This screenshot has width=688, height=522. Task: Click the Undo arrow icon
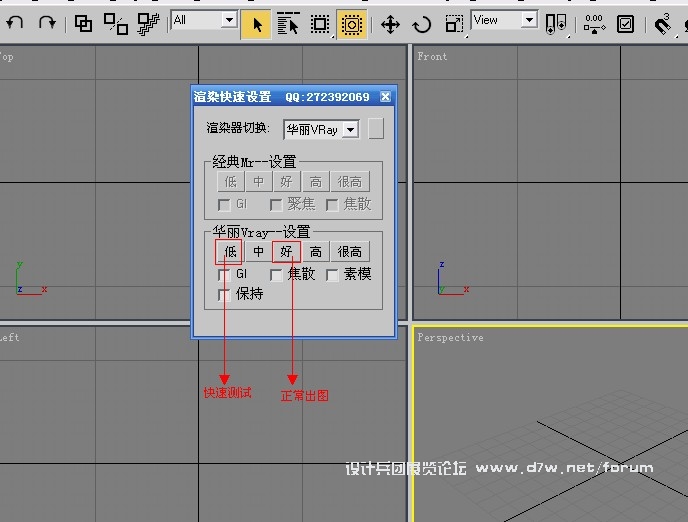tap(15, 23)
